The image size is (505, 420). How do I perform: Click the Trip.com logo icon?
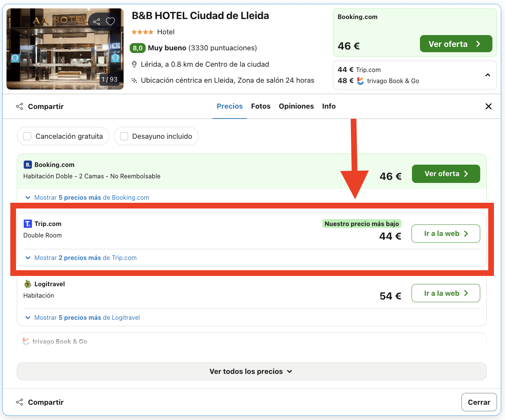[x=27, y=224]
